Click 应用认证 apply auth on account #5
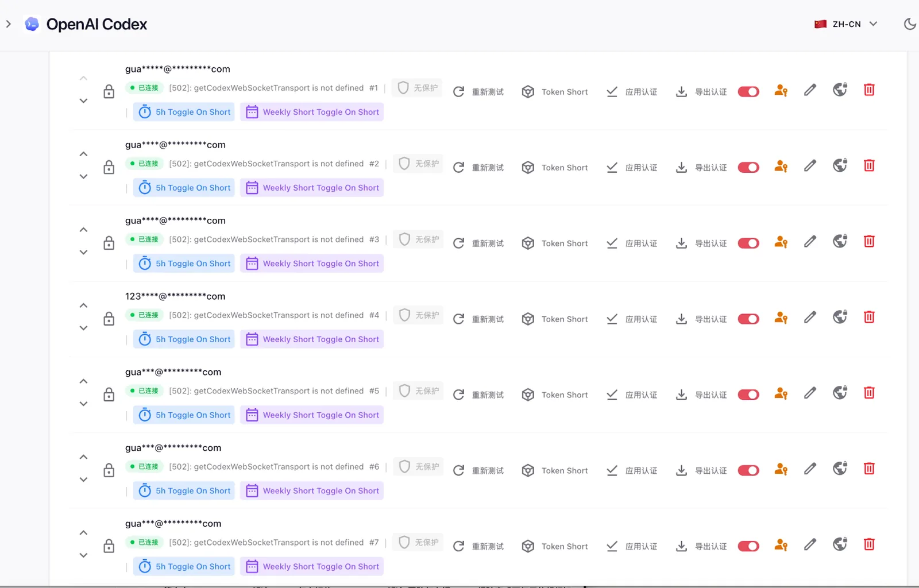Screen dimensions: 919x588 (x=632, y=395)
